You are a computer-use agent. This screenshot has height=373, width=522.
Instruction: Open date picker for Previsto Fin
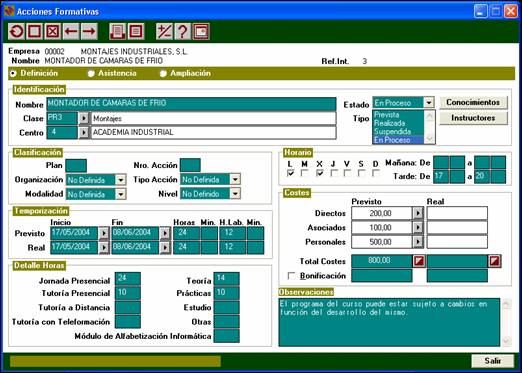click(165, 233)
